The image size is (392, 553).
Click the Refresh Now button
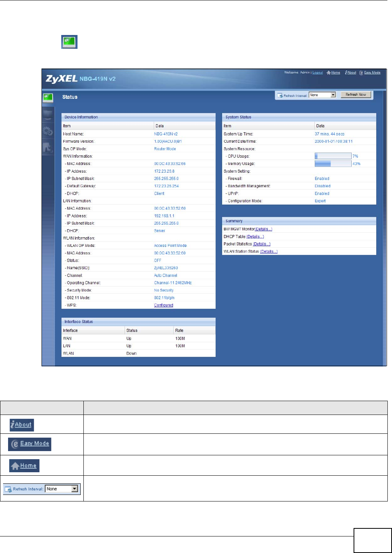click(356, 95)
